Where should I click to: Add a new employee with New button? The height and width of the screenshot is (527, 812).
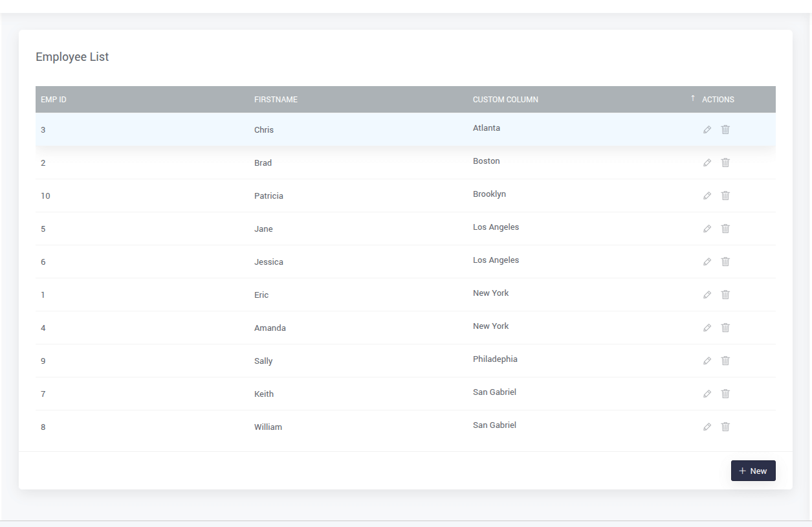tap(752, 471)
